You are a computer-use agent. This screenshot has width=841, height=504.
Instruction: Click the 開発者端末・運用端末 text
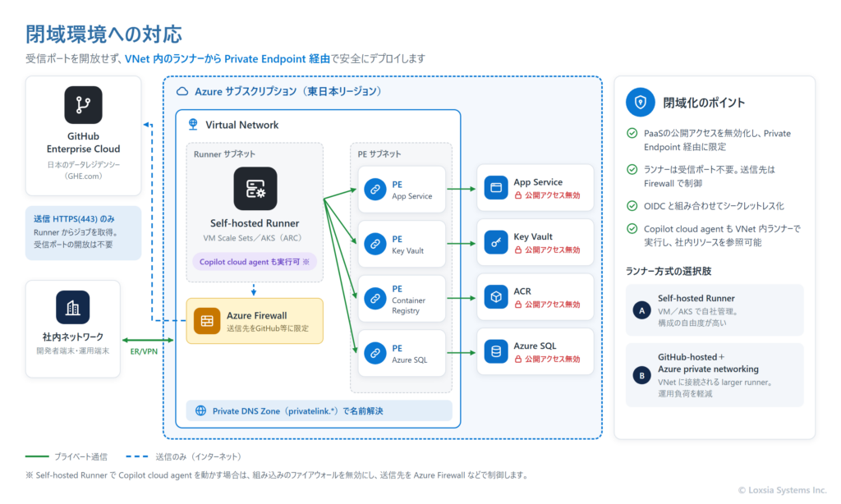pyautogui.click(x=73, y=351)
